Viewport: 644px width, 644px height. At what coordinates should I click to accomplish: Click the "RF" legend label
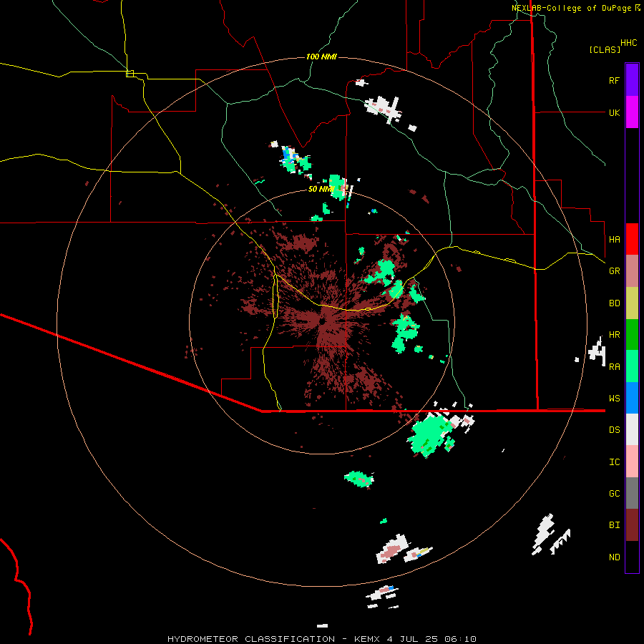coord(614,80)
